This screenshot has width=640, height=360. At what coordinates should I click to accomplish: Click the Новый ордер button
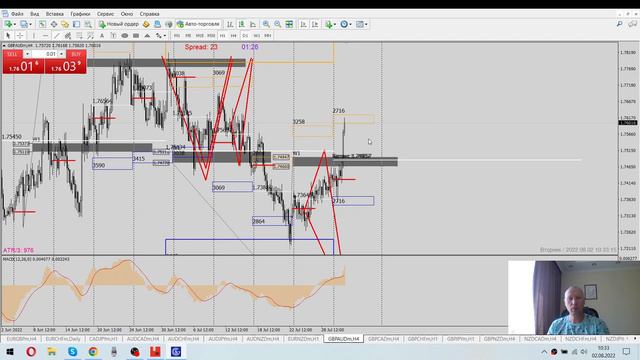[119, 24]
